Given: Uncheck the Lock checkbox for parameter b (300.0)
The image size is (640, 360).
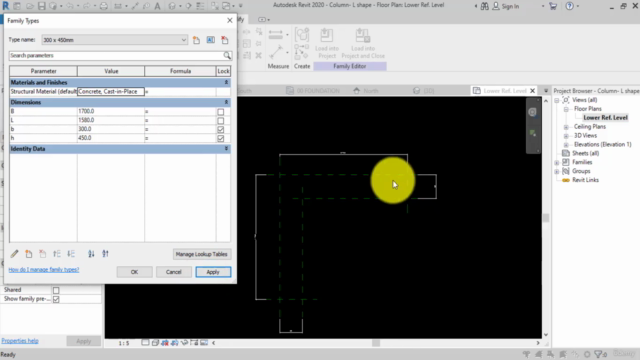Looking at the screenshot, I should tap(221, 129).
